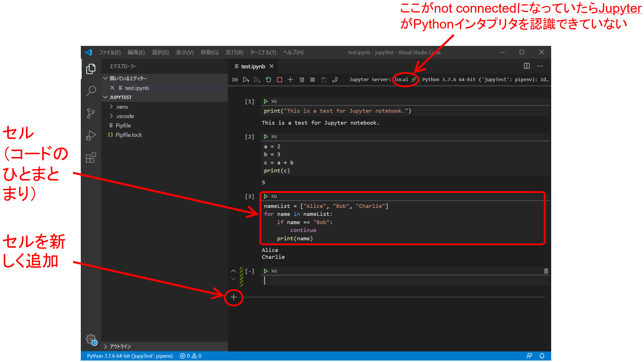Image resolution: width=644 pixels, height=362 pixels.
Task: Click Python interpreter in status bar
Action: click(x=130, y=356)
